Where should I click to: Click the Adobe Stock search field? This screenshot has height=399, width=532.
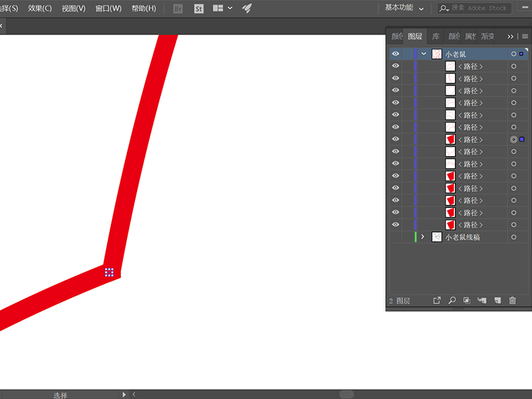481,8
